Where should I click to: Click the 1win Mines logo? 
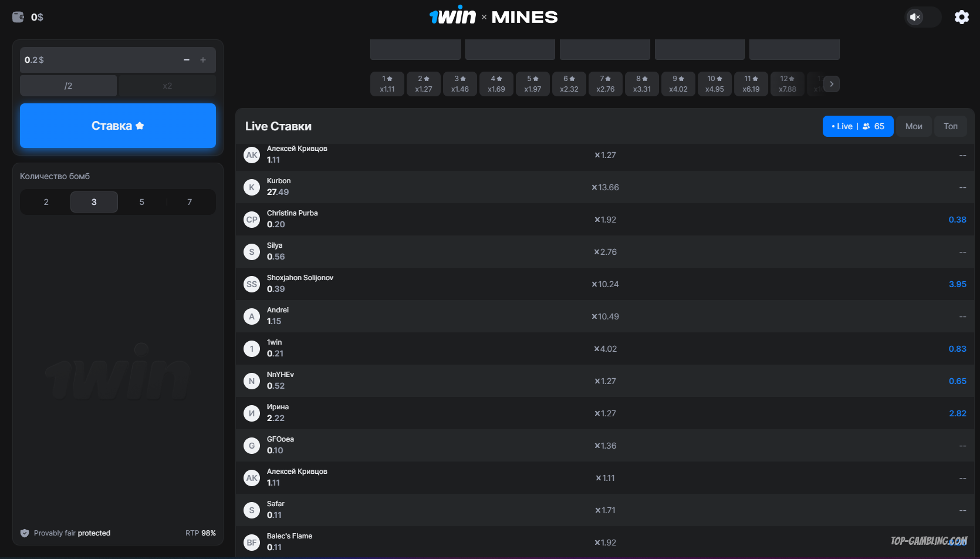(494, 16)
